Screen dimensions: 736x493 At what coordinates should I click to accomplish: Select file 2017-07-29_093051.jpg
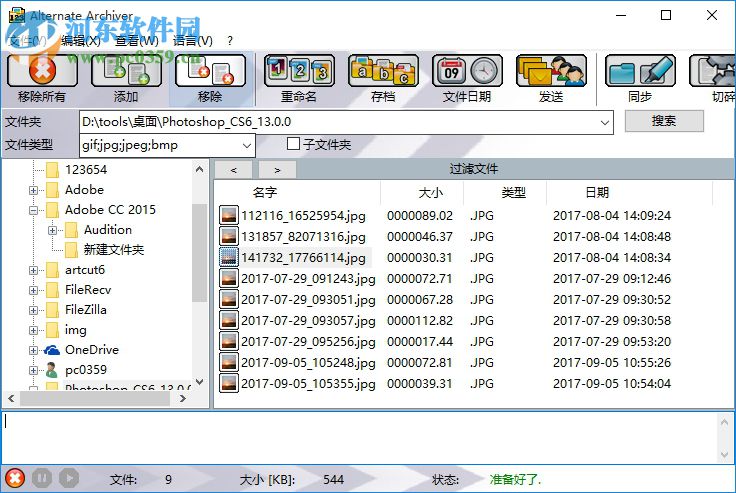tap(308, 300)
